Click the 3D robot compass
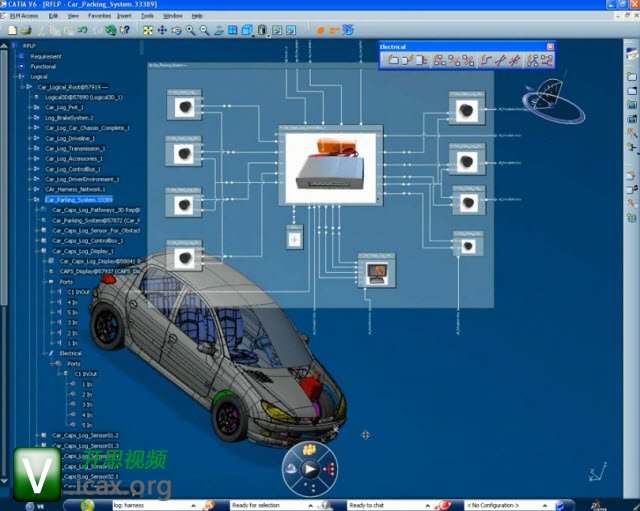Screen dimensions: 640x511 553,100
